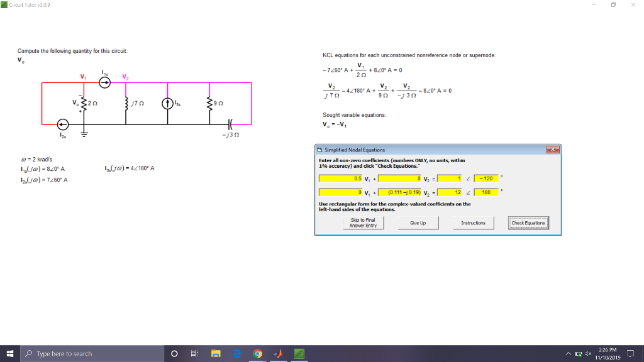Click the j7Ω inductor symbol
644x362 pixels.
coord(126,102)
